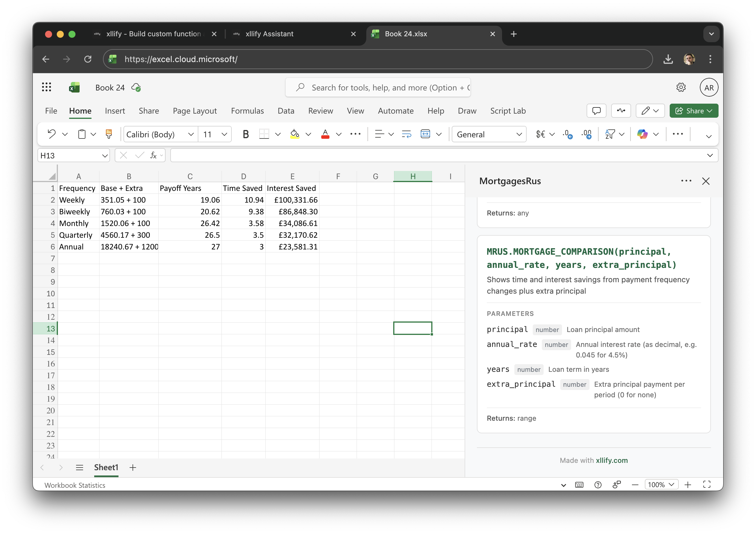Select the Format Painter tool

[109, 134]
